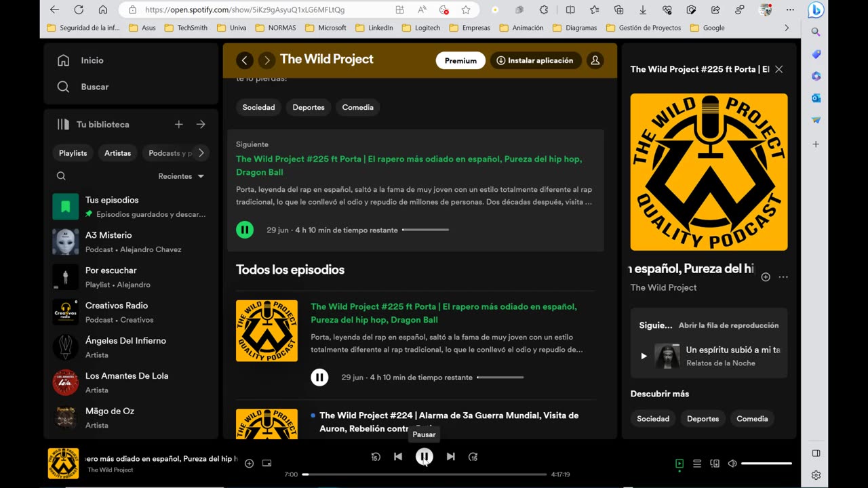Refresh the browser page
The image size is (868, 488).
79,9
